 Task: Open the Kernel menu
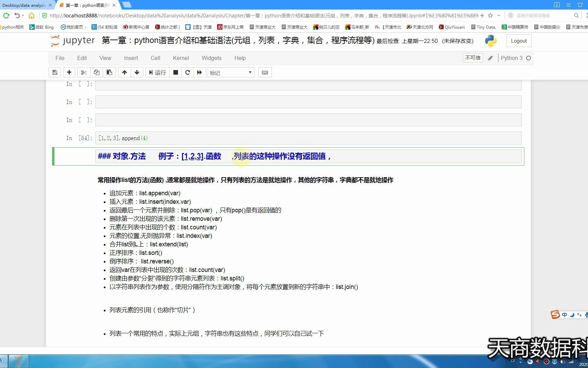pos(181,58)
